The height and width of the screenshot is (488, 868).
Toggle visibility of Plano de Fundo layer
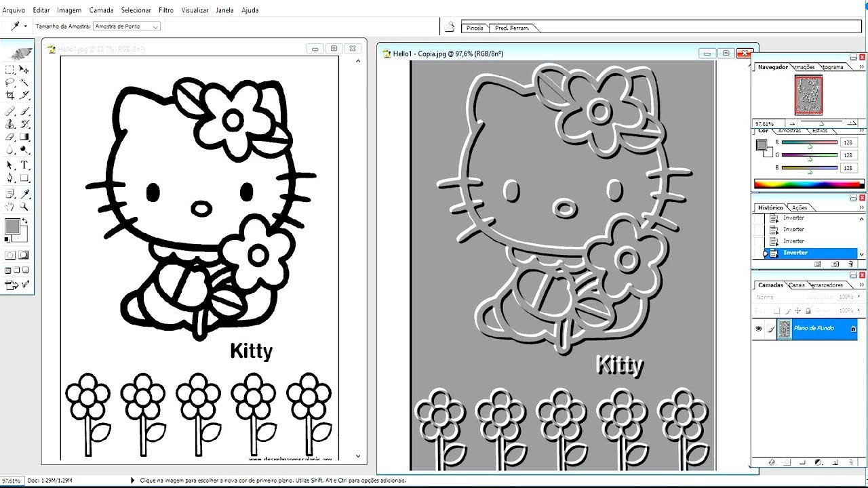point(759,329)
